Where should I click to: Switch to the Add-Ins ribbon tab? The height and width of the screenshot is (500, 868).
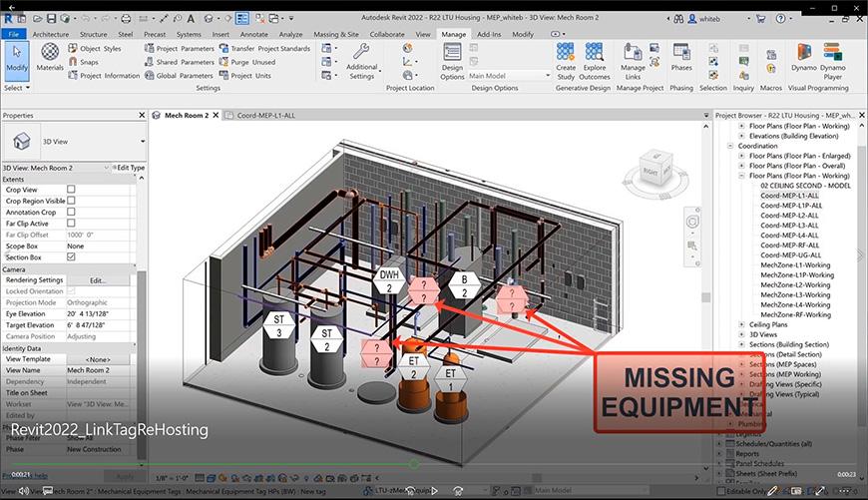click(x=488, y=34)
